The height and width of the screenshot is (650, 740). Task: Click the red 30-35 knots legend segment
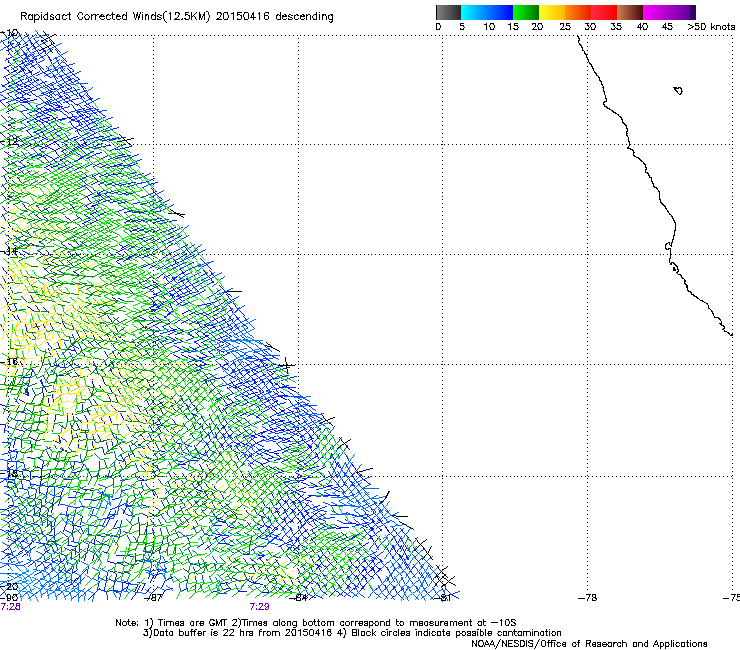604,12
